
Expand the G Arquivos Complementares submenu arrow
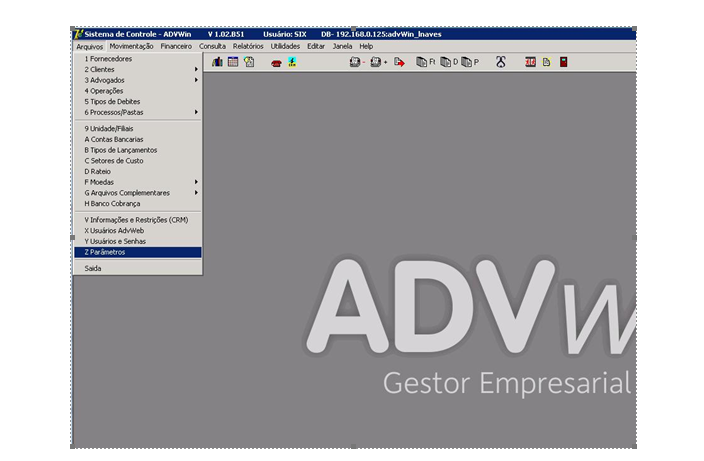click(196, 193)
